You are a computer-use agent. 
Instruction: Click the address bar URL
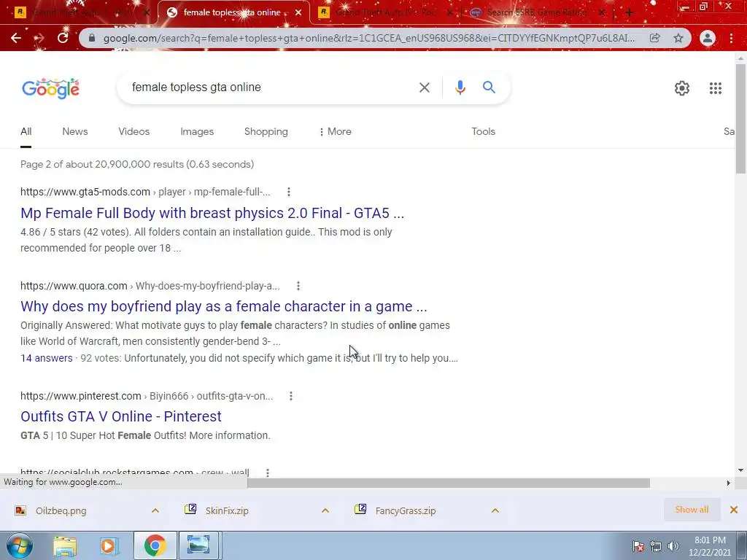click(x=369, y=38)
